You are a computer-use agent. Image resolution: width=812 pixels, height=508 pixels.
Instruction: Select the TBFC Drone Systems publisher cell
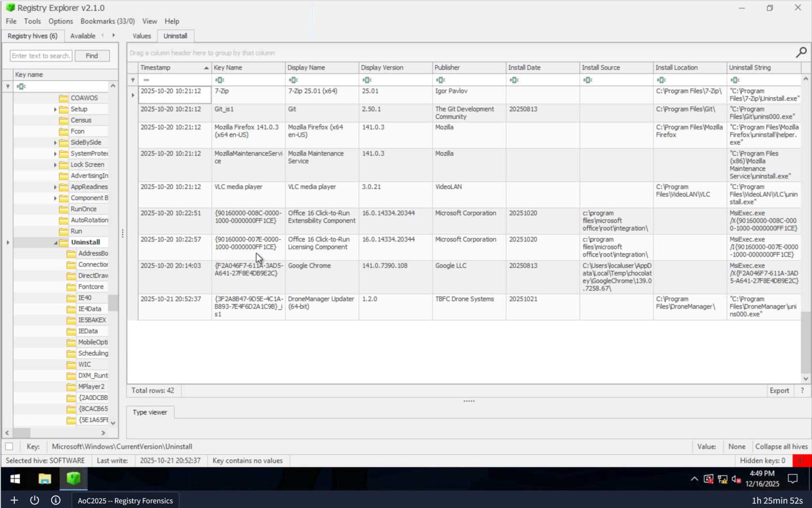[469, 307]
